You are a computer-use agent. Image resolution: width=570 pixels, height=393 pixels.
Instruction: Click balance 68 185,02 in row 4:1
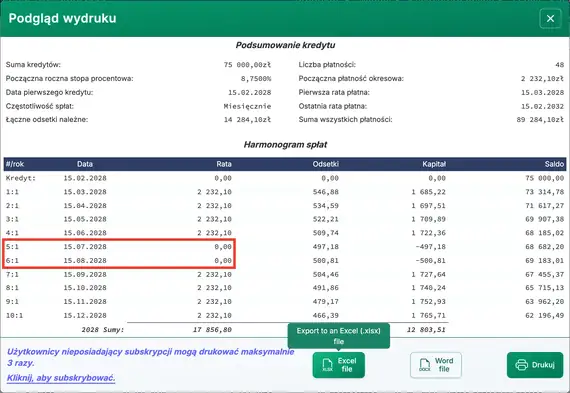545,233
